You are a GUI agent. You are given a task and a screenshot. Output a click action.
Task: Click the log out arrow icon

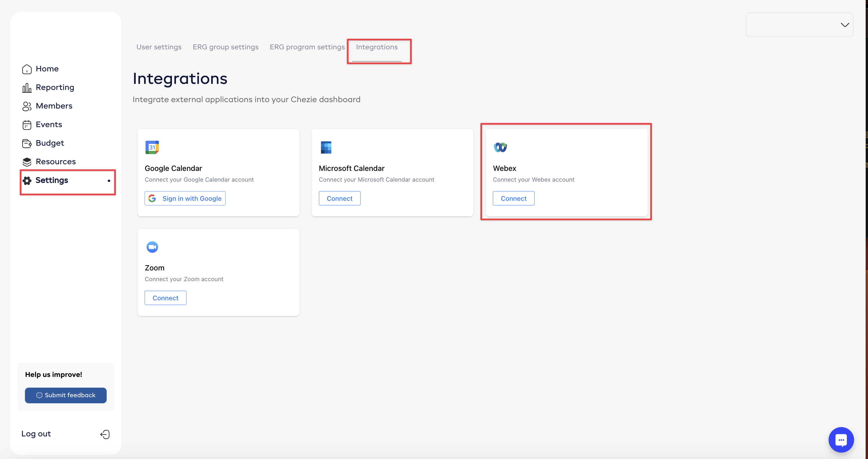tap(105, 434)
